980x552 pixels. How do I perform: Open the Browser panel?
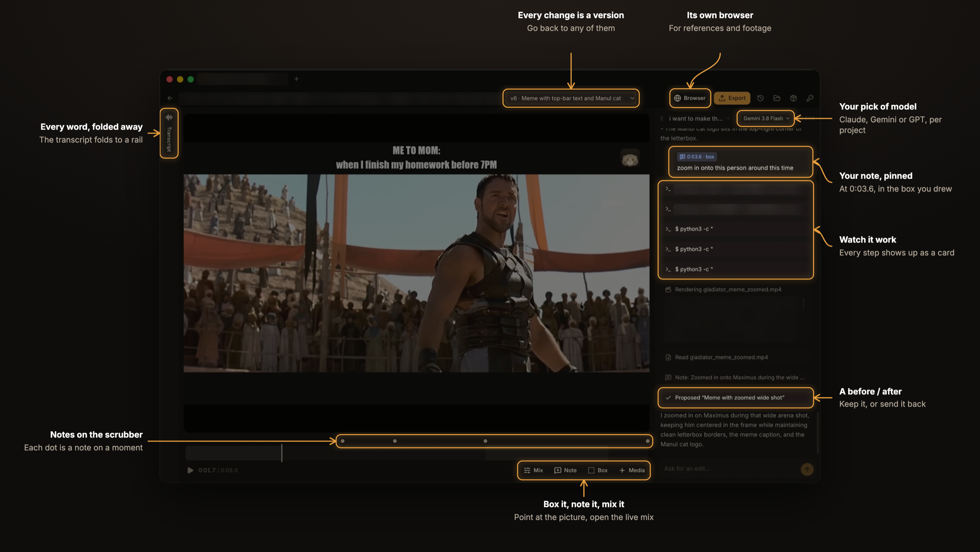690,98
